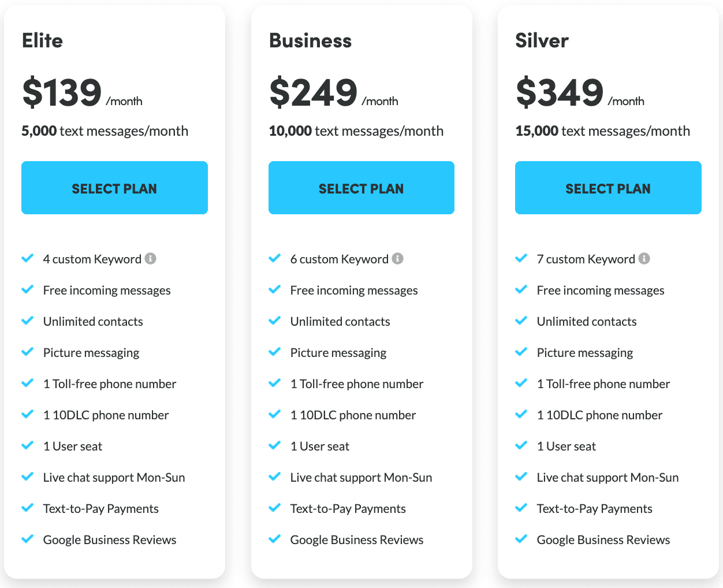Click checkmark beside Silver Google Business Reviews
Viewport: 723px width, 588px height.
click(521, 539)
